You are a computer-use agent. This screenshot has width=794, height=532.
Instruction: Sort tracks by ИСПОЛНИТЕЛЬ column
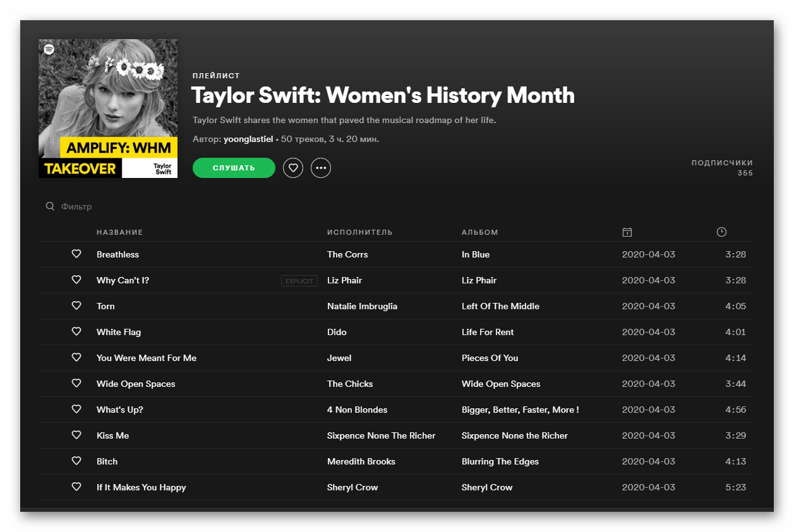click(360, 232)
